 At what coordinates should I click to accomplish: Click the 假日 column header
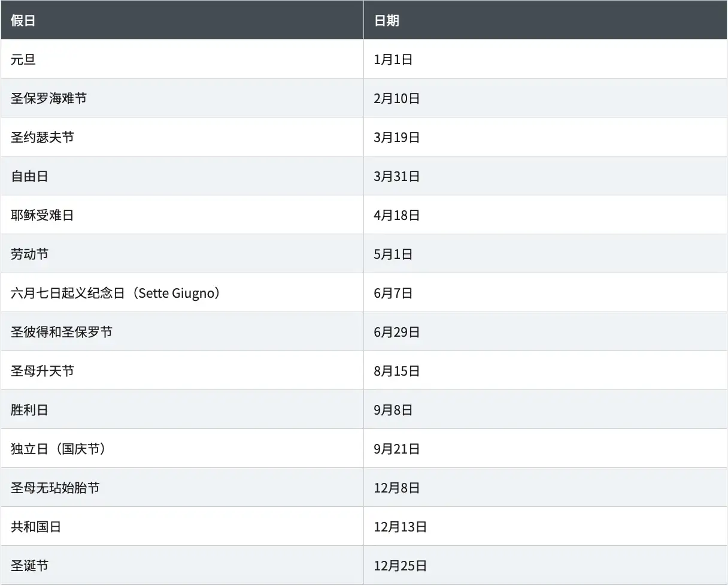[23, 20]
